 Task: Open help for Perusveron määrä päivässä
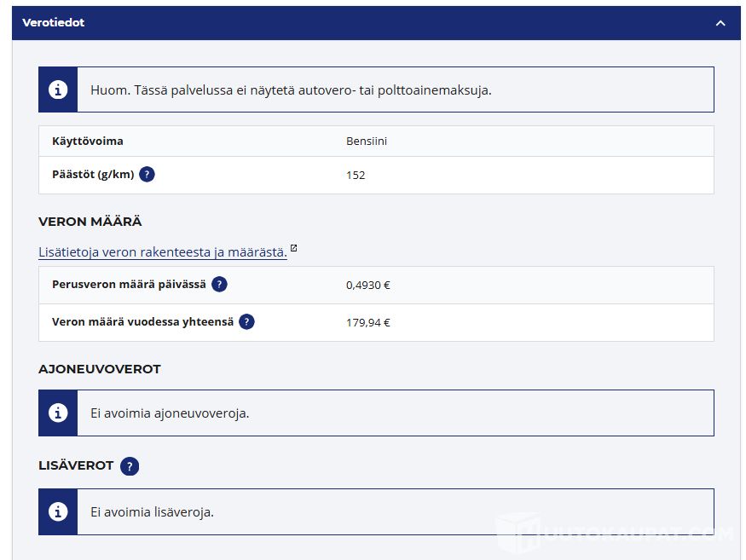pos(219,285)
